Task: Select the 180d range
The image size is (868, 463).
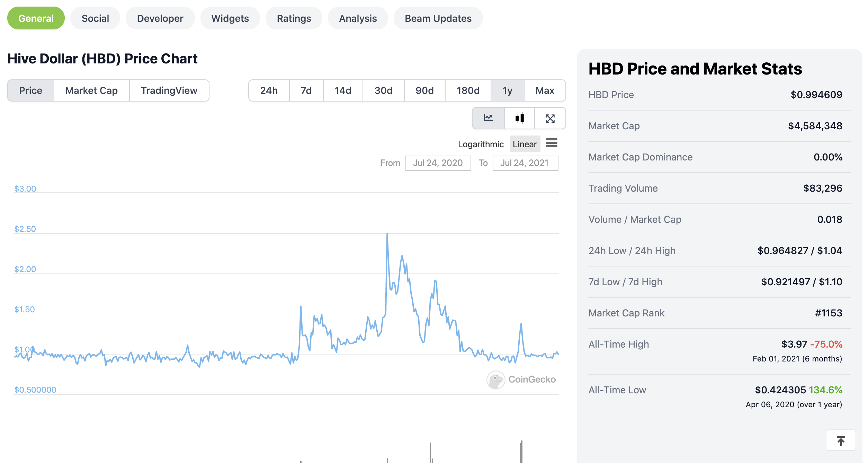Action: coord(468,90)
